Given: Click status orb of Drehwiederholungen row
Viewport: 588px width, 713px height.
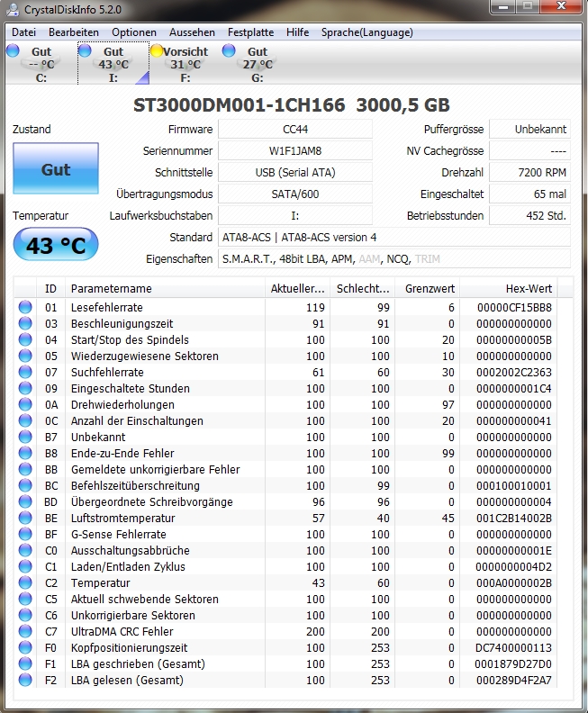Looking at the screenshot, I should (25, 405).
